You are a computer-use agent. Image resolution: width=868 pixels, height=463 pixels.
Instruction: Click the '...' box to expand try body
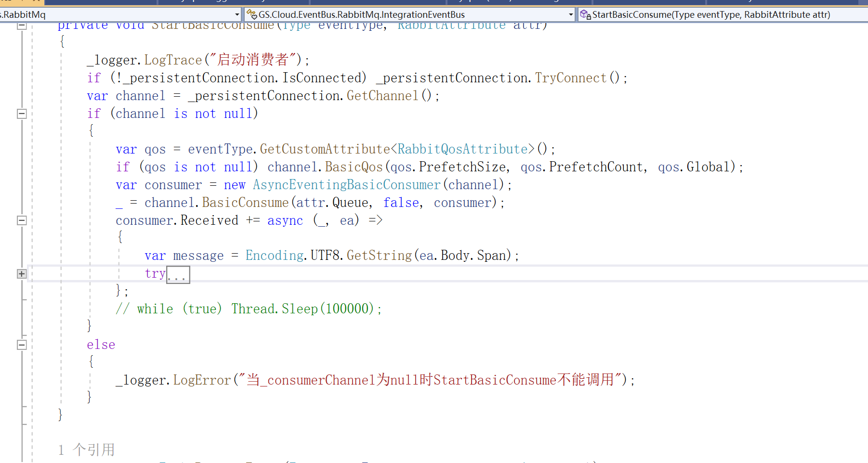point(178,274)
